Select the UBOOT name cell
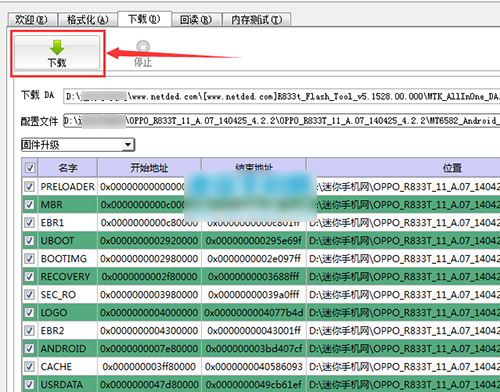 (x=68, y=241)
